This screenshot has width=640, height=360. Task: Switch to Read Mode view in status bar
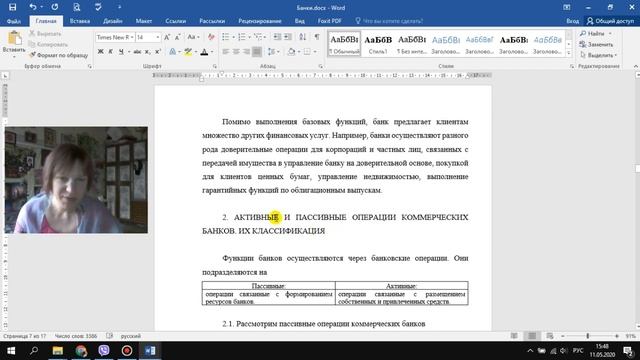514,336
